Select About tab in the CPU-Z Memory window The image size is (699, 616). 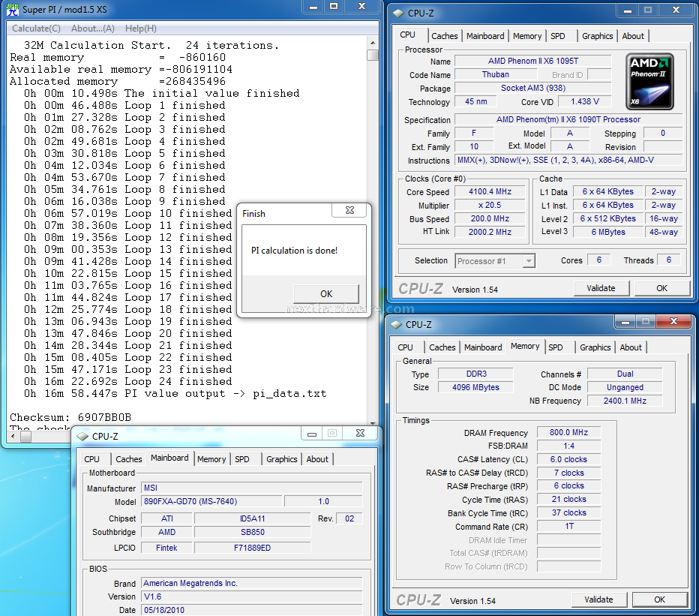click(x=631, y=347)
